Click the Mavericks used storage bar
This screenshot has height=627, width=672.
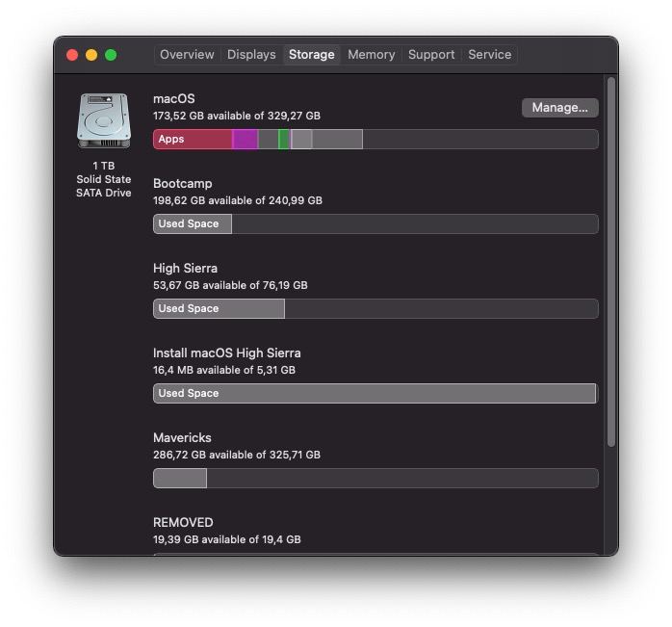pos(180,478)
